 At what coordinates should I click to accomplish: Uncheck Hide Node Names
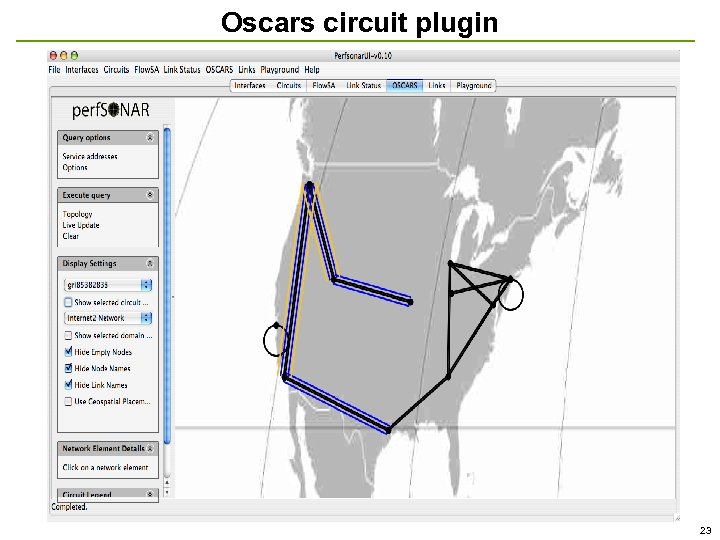pyautogui.click(x=68, y=368)
